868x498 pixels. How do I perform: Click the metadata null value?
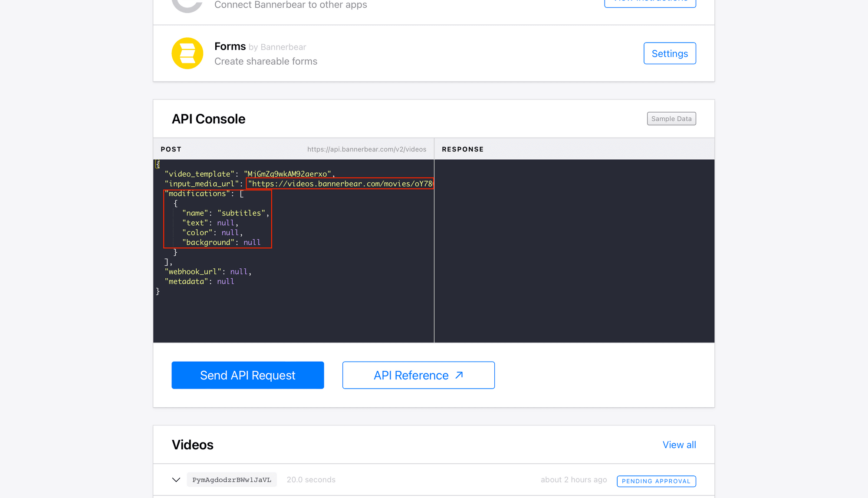click(x=225, y=282)
